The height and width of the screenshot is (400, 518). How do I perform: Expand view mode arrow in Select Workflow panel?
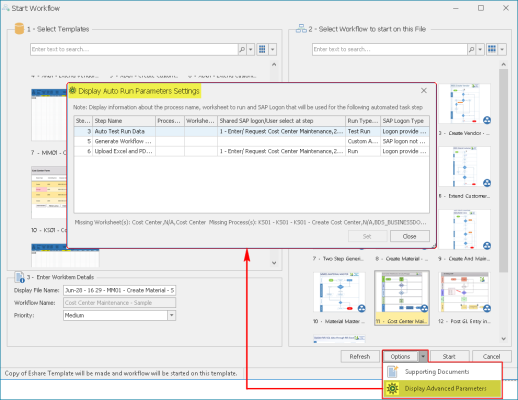pos(502,49)
